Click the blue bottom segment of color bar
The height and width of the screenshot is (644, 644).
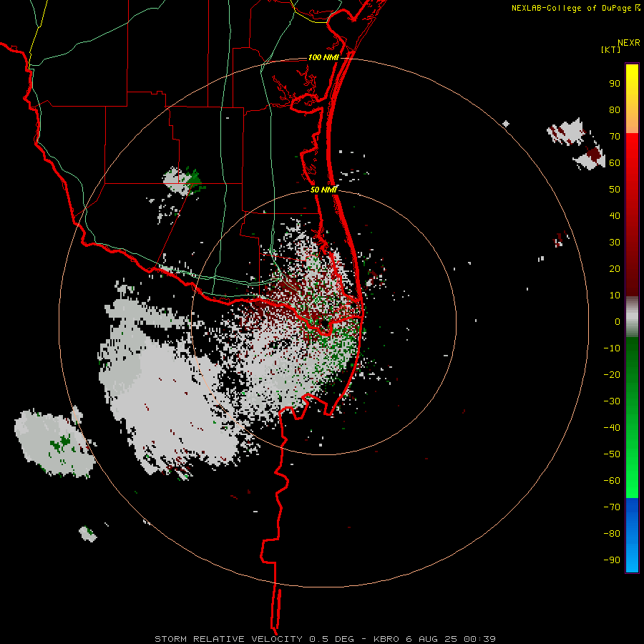632,535
